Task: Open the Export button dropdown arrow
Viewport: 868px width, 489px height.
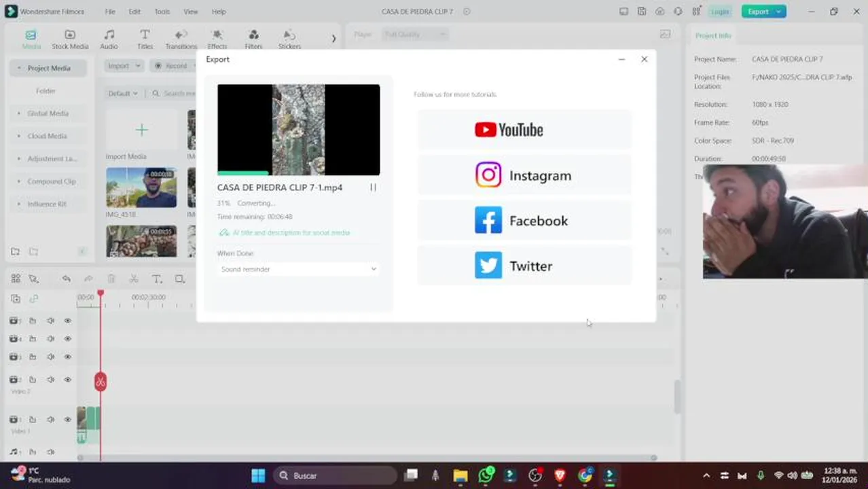Action: point(779,12)
